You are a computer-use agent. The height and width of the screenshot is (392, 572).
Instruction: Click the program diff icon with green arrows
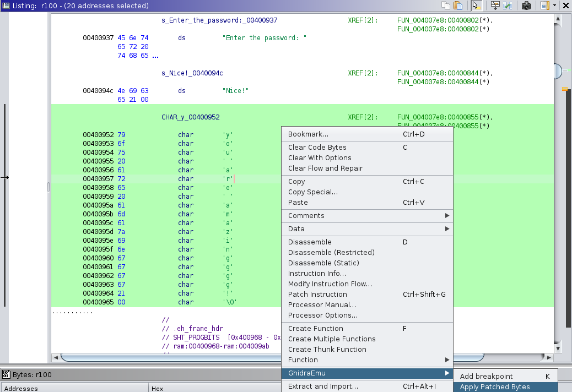point(508,6)
